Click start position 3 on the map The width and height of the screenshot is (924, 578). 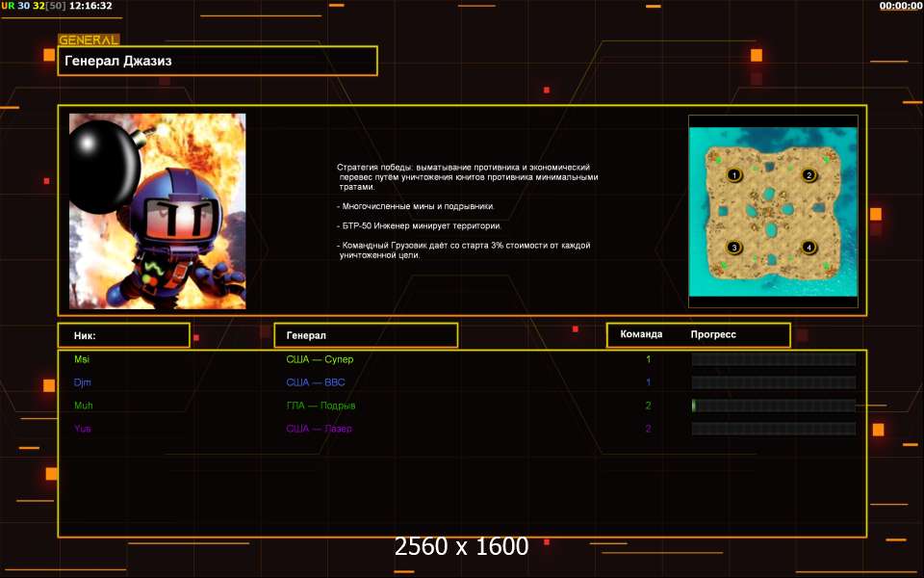click(x=733, y=248)
